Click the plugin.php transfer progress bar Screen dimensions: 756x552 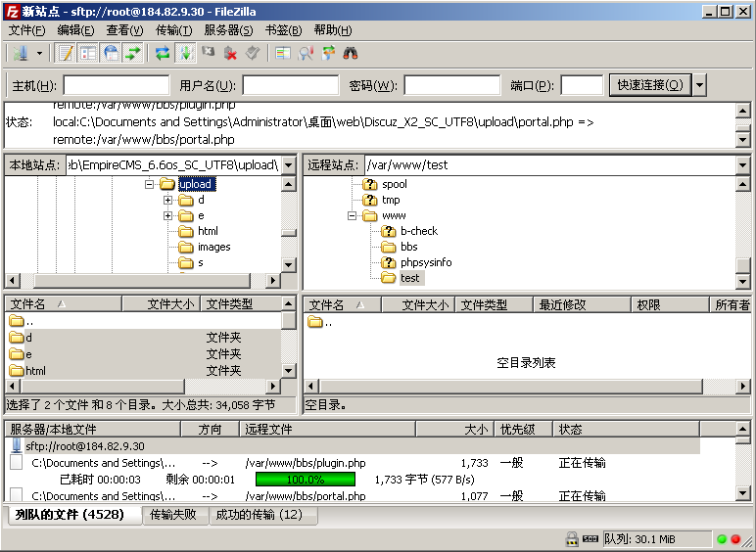[306, 480]
